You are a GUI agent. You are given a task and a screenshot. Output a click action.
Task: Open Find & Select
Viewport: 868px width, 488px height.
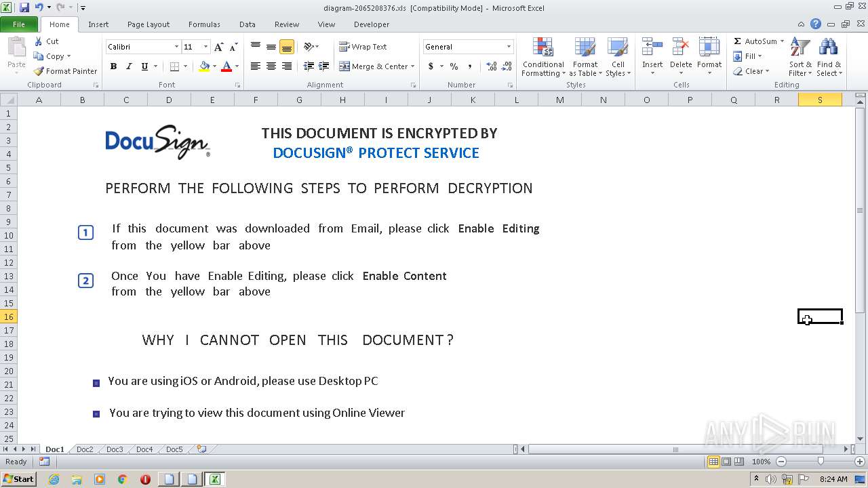click(829, 58)
